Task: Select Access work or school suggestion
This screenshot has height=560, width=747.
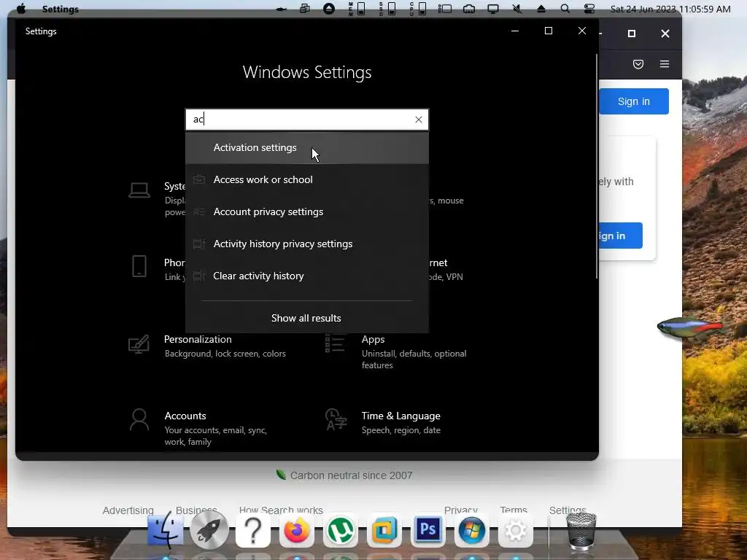Action: 307,179
